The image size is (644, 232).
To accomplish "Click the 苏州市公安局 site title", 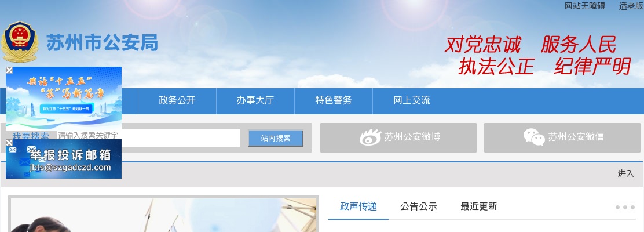I will (102, 43).
